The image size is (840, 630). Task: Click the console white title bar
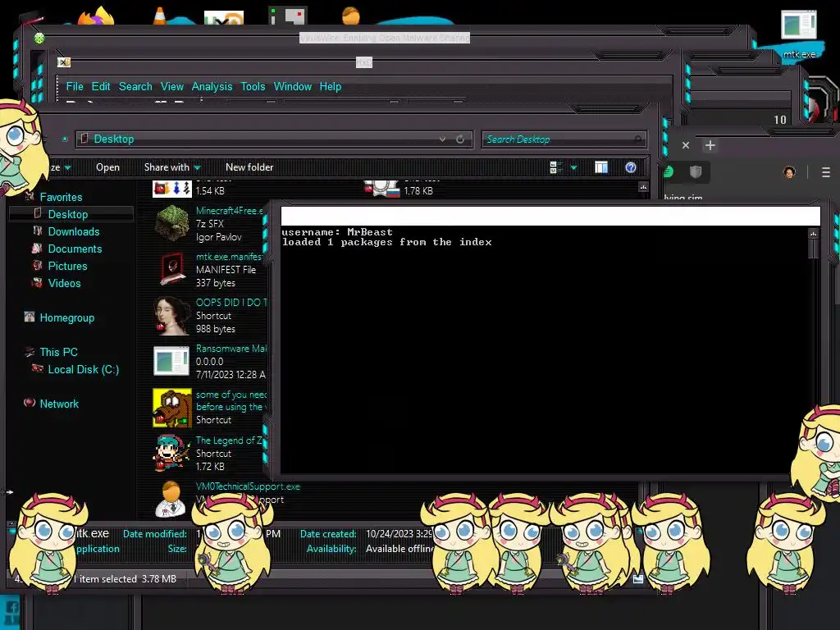(x=550, y=216)
